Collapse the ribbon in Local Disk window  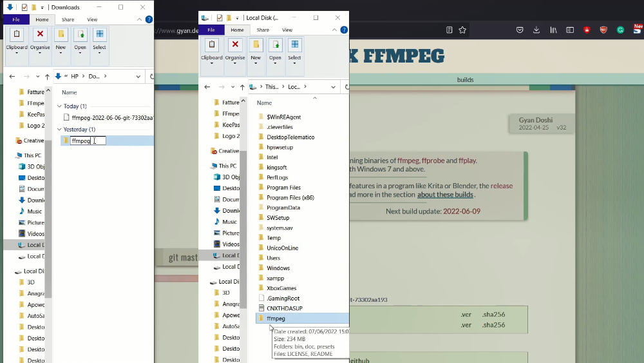pyautogui.click(x=334, y=30)
